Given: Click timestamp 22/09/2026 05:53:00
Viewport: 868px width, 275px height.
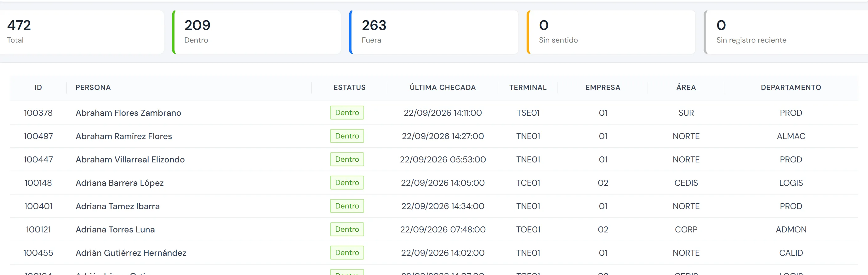Looking at the screenshot, I should (443, 159).
